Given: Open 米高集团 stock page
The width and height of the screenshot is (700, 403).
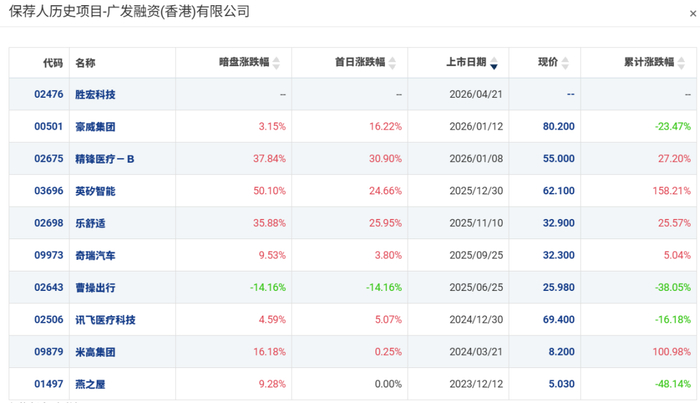Looking at the screenshot, I should [x=95, y=352].
